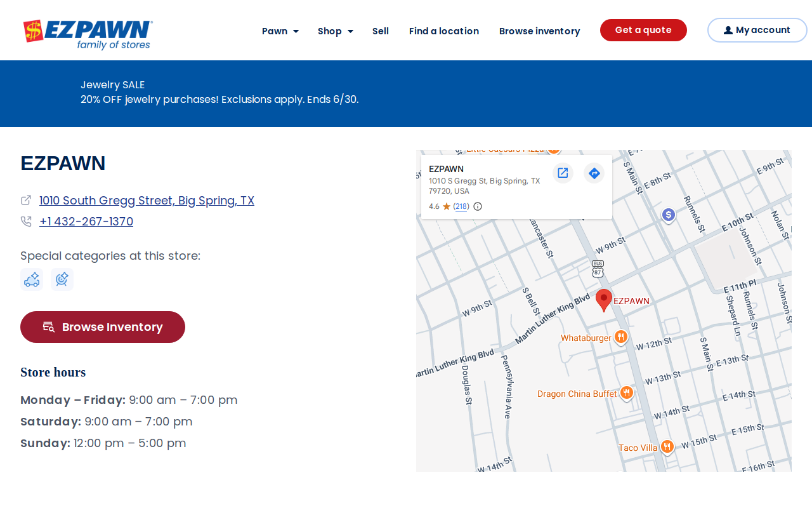Click the red Get a quote button

coord(643,30)
